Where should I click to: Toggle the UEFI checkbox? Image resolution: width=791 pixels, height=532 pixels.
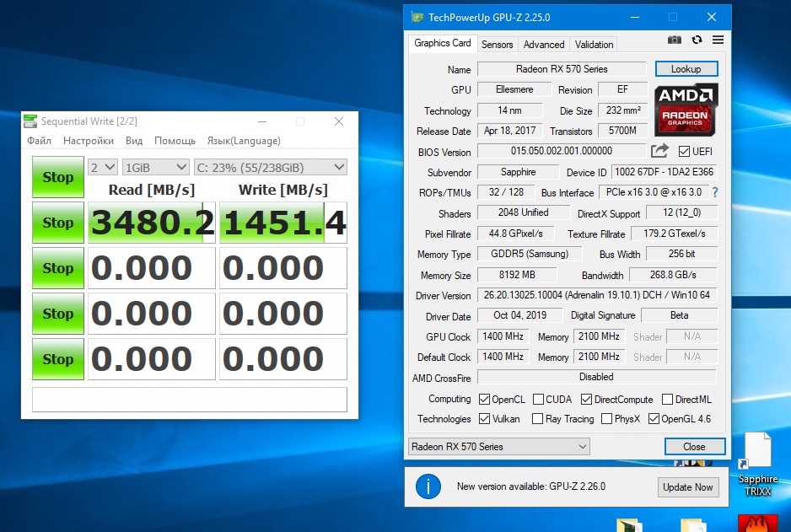pos(684,151)
